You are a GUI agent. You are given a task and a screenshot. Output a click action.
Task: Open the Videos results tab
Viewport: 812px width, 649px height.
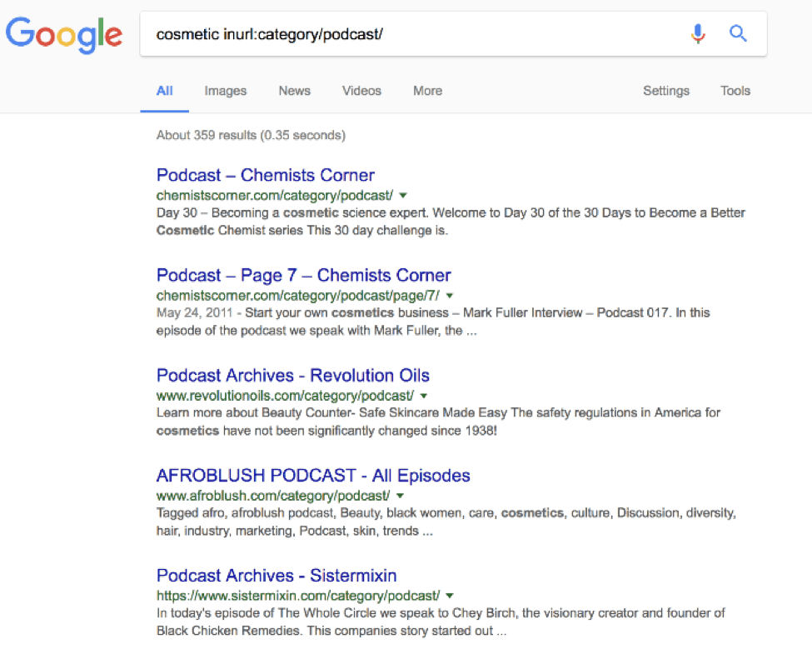coord(361,91)
